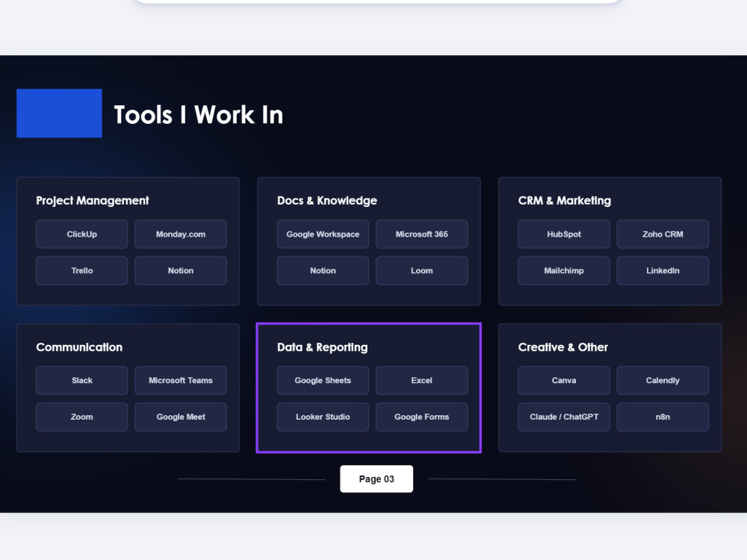Select the Loom chip

tap(421, 270)
